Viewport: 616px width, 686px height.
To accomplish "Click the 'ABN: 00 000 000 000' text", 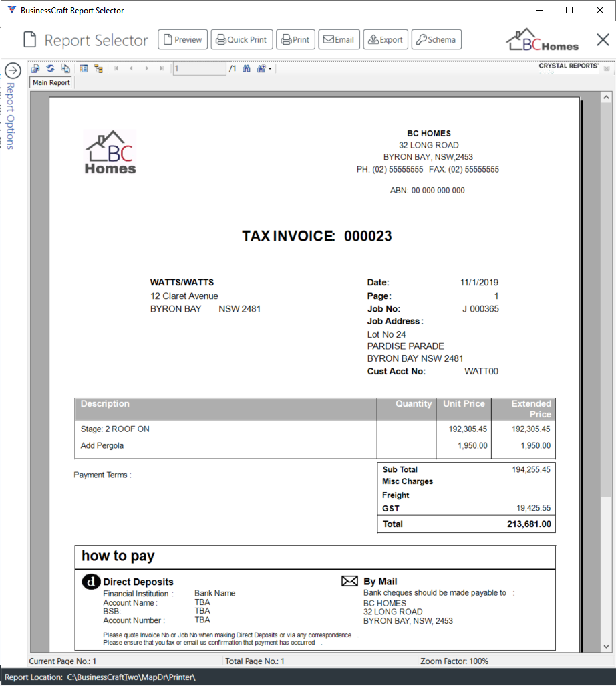I will tap(427, 191).
